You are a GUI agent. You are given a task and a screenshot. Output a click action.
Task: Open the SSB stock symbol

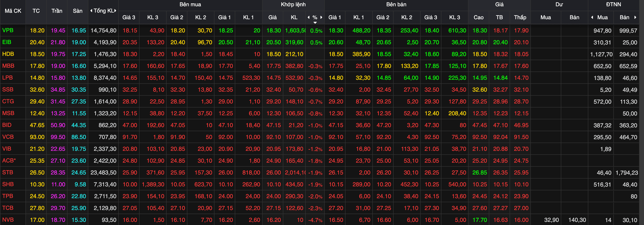pos(8,89)
